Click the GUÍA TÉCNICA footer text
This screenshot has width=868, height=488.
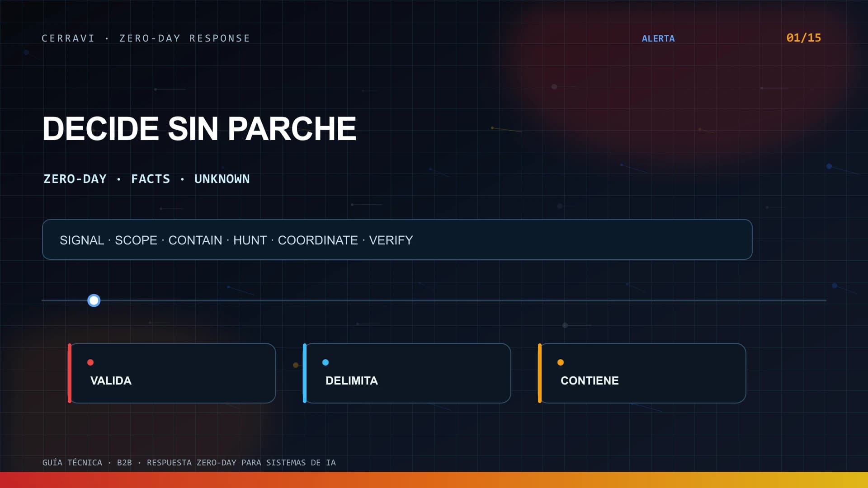pos(72,463)
